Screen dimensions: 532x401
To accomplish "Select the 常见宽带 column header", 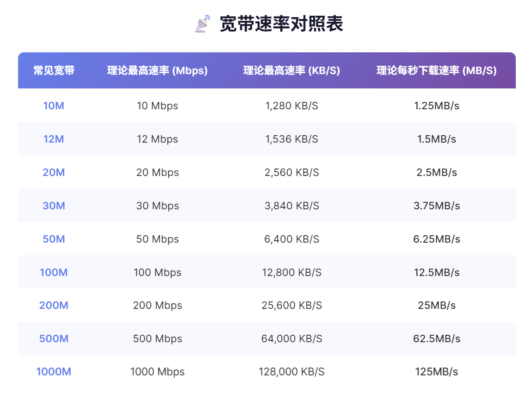I will coord(54,70).
